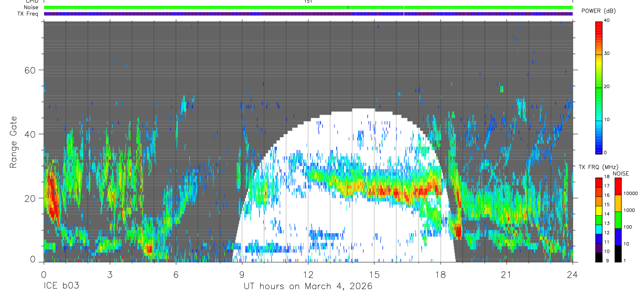This screenshot has height=297, width=644.
Task: Click noise scale value '10000'
Action: pos(631,193)
